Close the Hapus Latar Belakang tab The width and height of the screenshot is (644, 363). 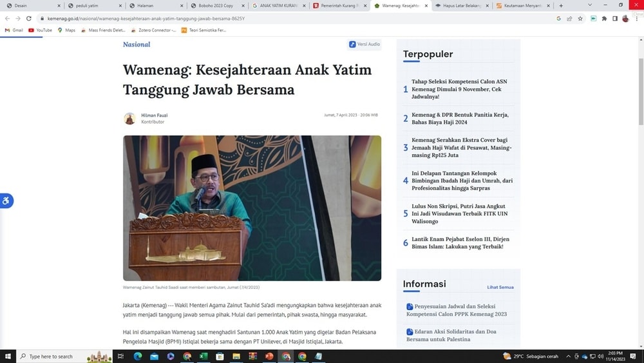tap(488, 6)
